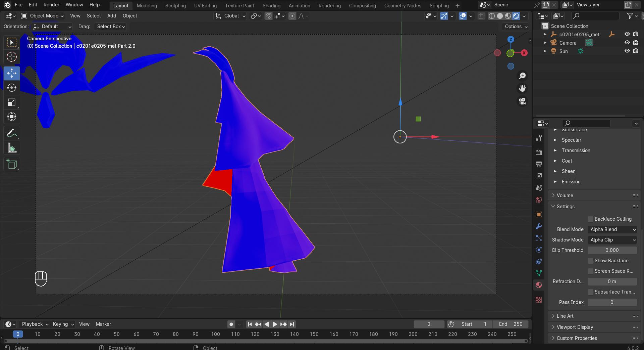Click the pan hand viewport icon
Screen dimensions: 644x350
[522, 88]
